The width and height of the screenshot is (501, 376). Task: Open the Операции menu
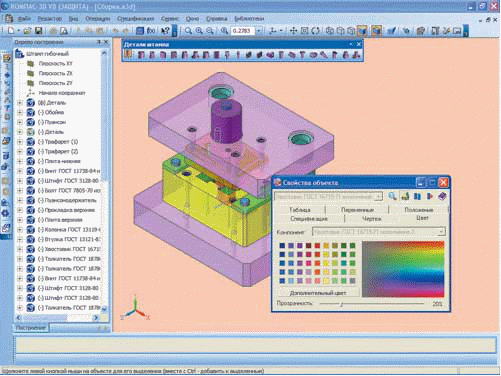pyautogui.click(x=97, y=19)
